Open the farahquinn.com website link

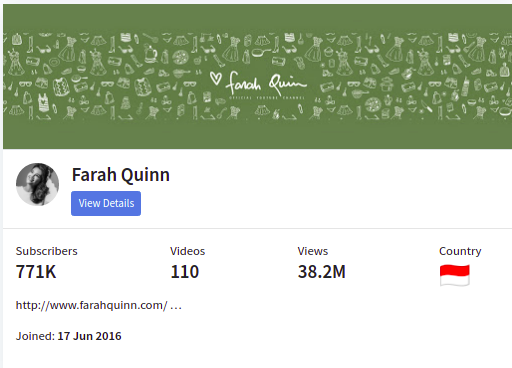coord(91,305)
